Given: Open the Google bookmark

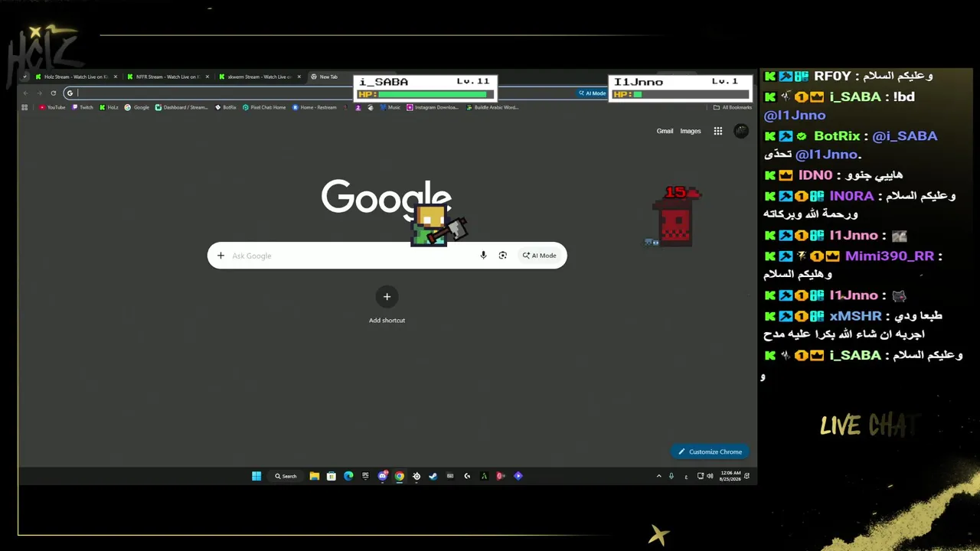Looking at the screenshot, I should (137, 108).
